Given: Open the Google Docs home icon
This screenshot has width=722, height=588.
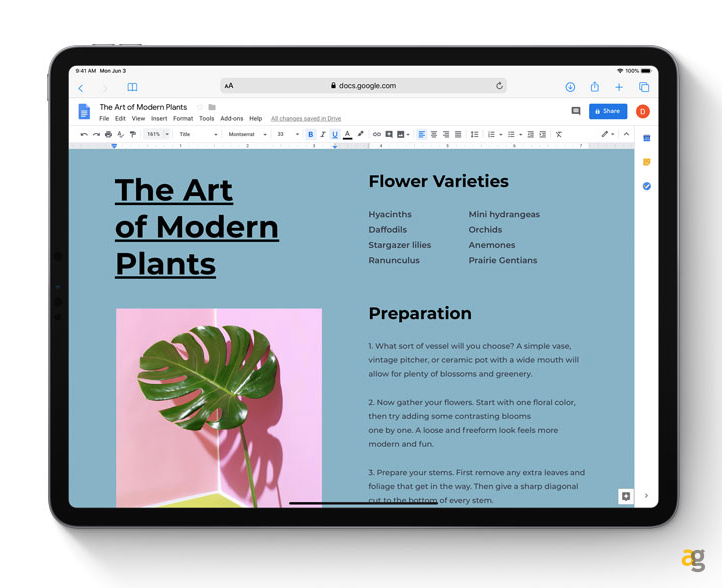Looking at the screenshot, I should [84, 111].
